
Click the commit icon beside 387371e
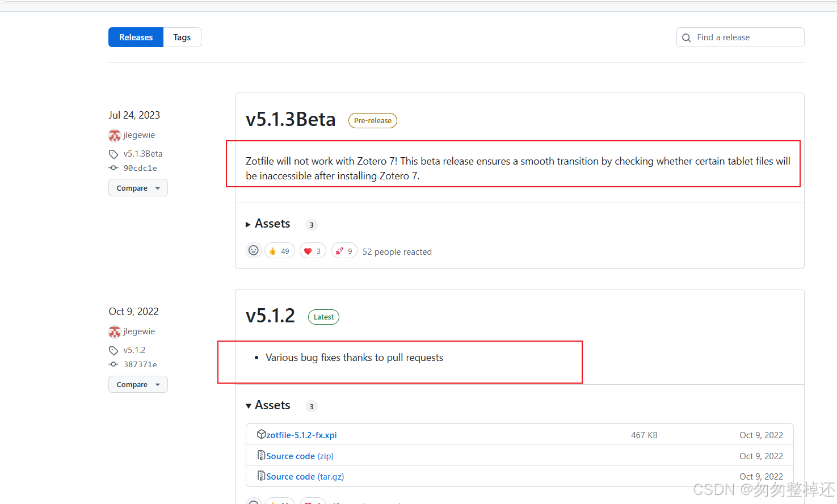pyautogui.click(x=113, y=364)
